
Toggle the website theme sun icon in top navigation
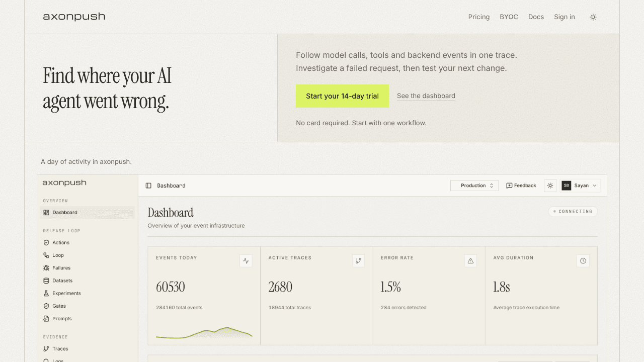pyautogui.click(x=593, y=17)
